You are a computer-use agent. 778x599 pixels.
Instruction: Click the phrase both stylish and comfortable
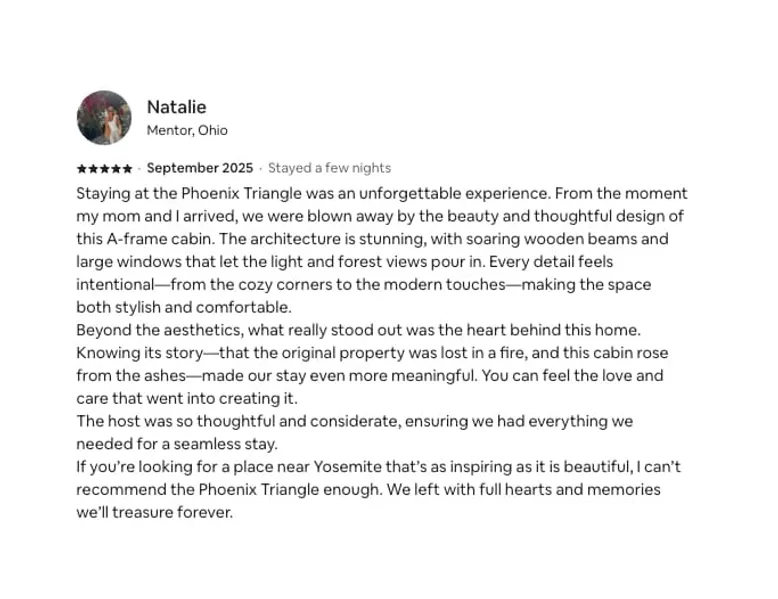click(183, 308)
